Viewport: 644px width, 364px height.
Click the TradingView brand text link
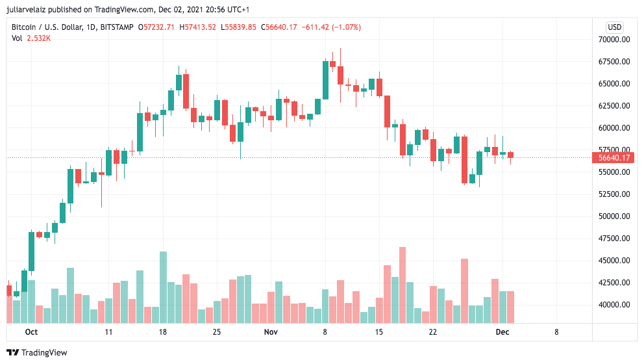click(x=44, y=352)
